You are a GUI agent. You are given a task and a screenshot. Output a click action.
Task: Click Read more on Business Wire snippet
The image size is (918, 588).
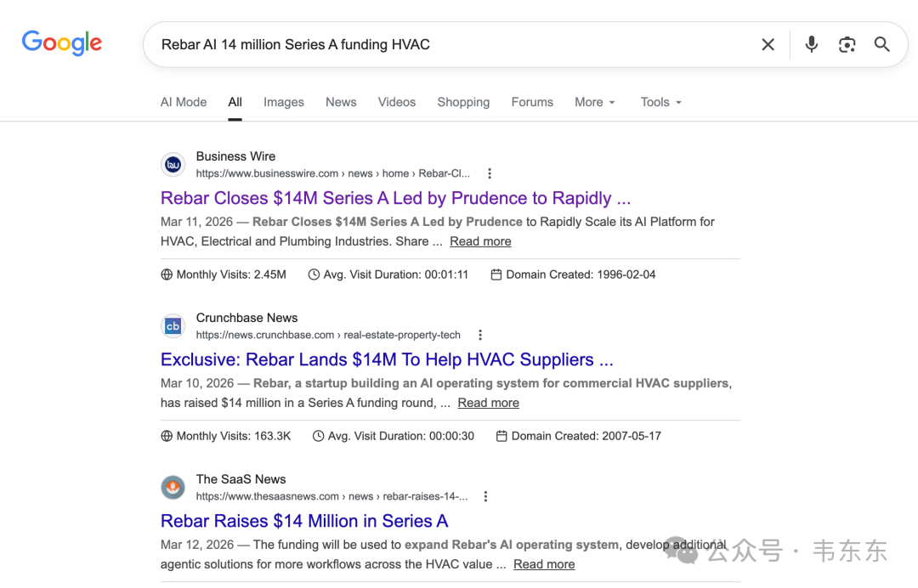[x=480, y=241]
